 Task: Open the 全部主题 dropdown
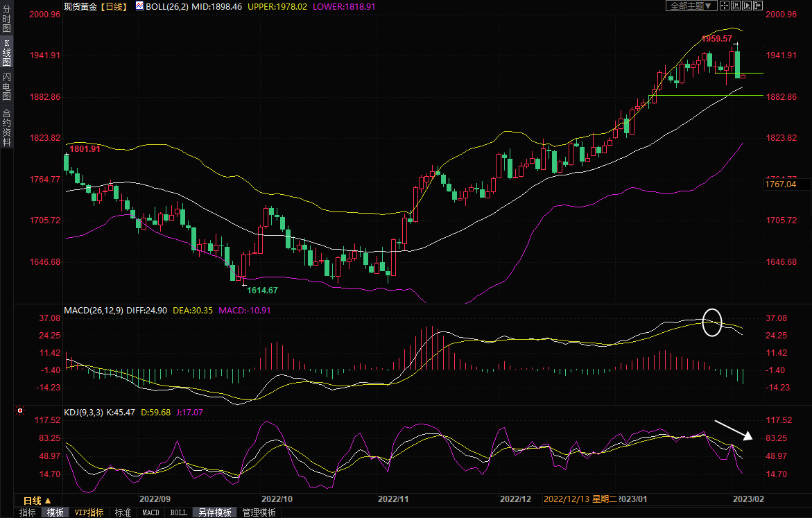pos(691,6)
